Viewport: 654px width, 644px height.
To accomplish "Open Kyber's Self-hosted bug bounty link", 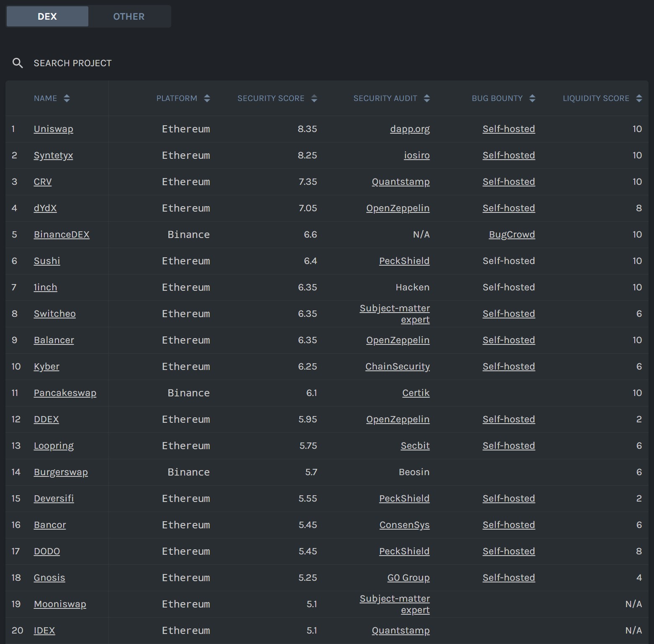I will [x=509, y=367].
